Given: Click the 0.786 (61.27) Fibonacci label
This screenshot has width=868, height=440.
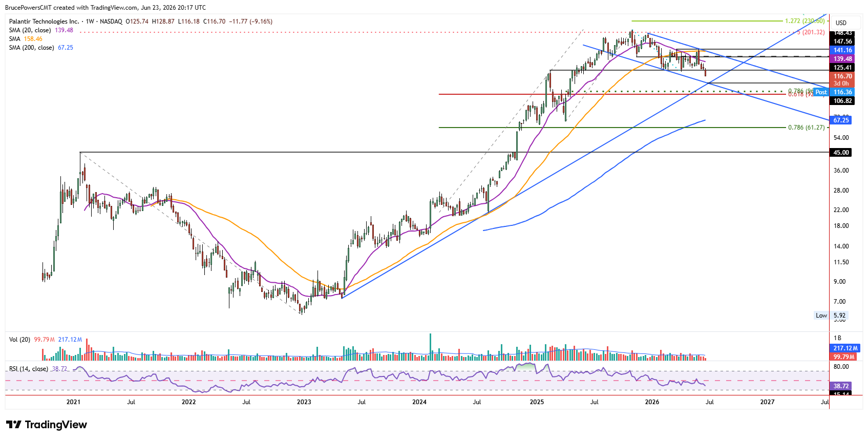Looking at the screenshot, I should [807, 128].
